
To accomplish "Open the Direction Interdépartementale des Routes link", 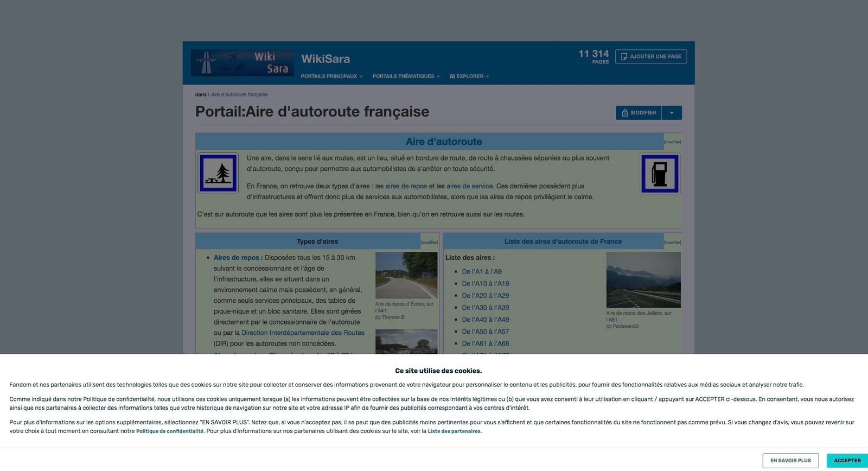I will [303, 333].
